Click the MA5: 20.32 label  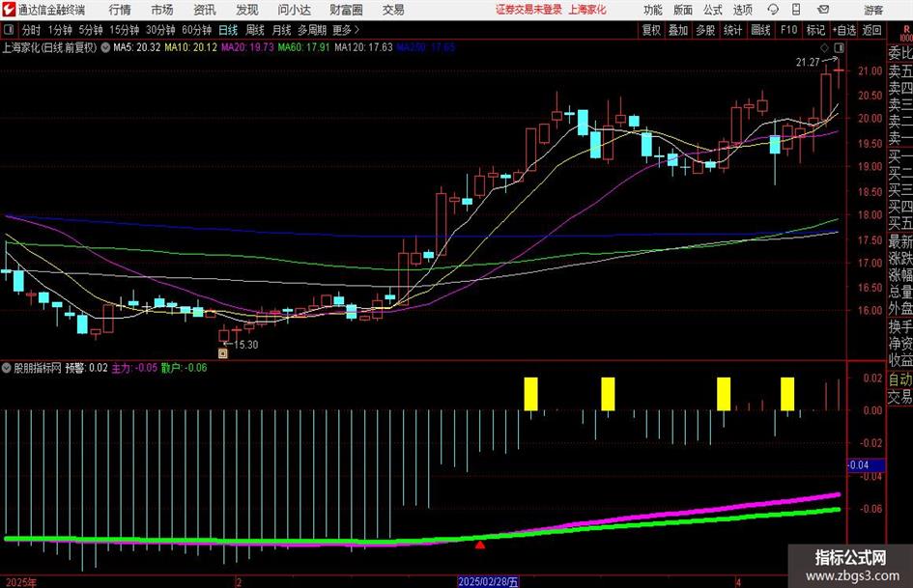click(137, 47)
